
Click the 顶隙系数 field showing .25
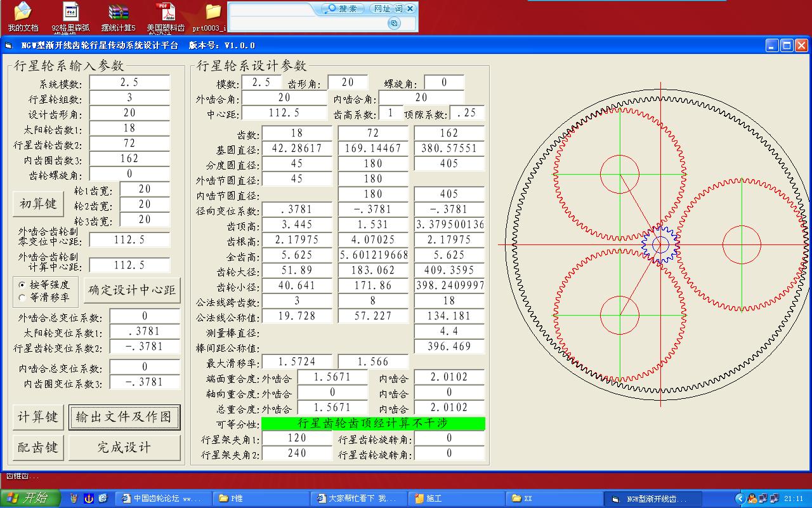(x=467, y=113)
